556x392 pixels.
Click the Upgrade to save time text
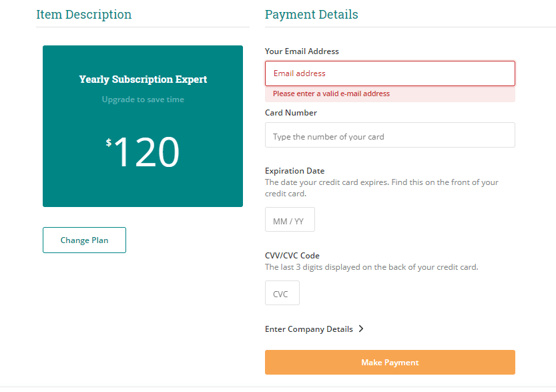[143, 99]
